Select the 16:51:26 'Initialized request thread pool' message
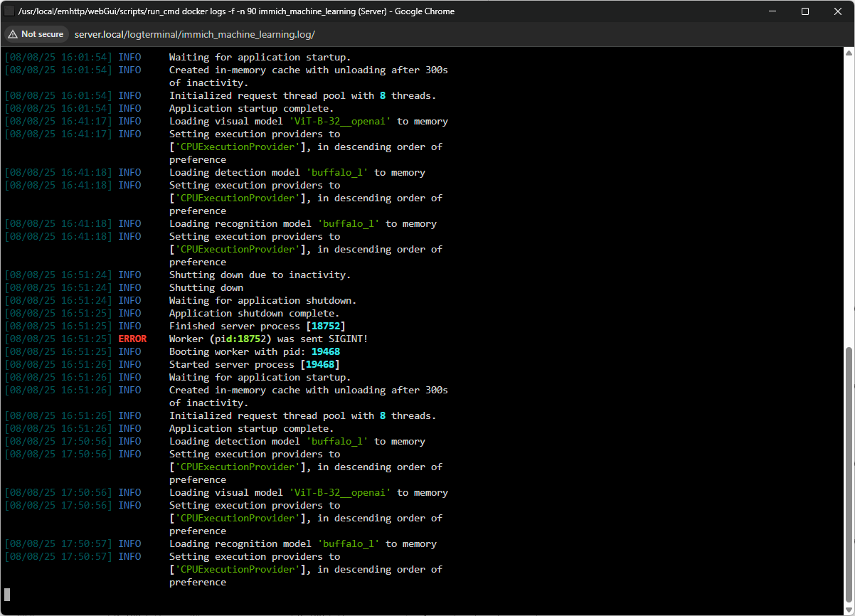Image resolution: width=855 pixels, height=616 pixels. [303, 415]
